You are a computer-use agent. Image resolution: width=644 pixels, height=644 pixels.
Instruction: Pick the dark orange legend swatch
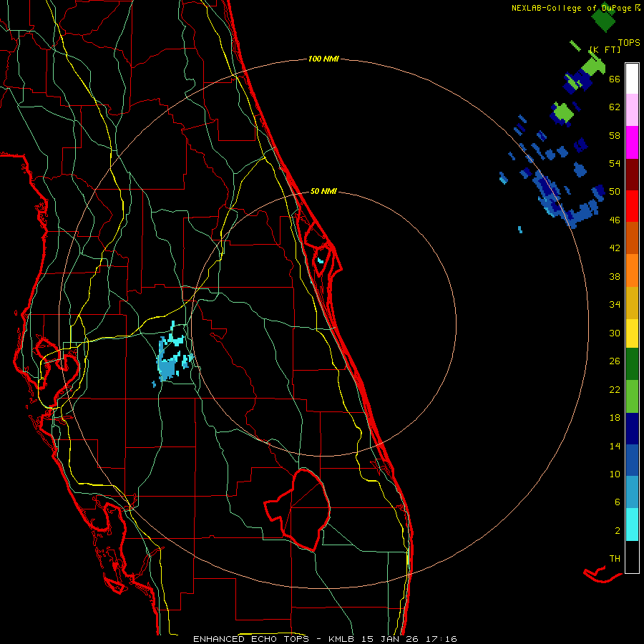click(x=632, y=238)
